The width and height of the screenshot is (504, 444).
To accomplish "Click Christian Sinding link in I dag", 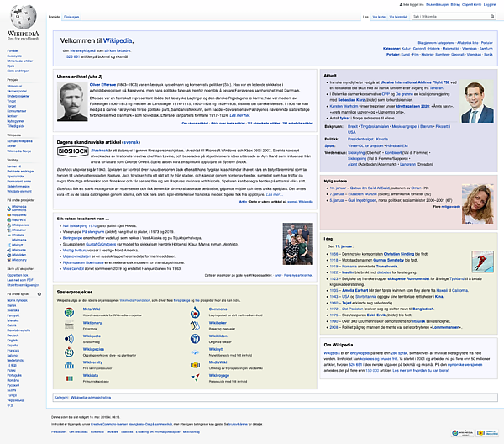I will coord(399,254).
